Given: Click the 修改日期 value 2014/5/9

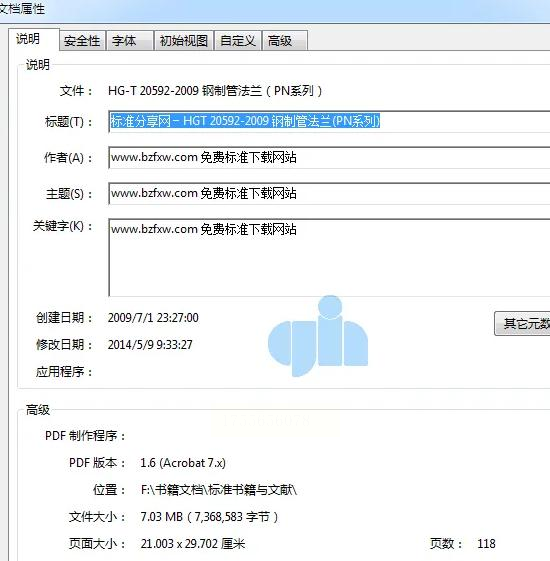Looking at the screenshot, I should coord(150,345).
